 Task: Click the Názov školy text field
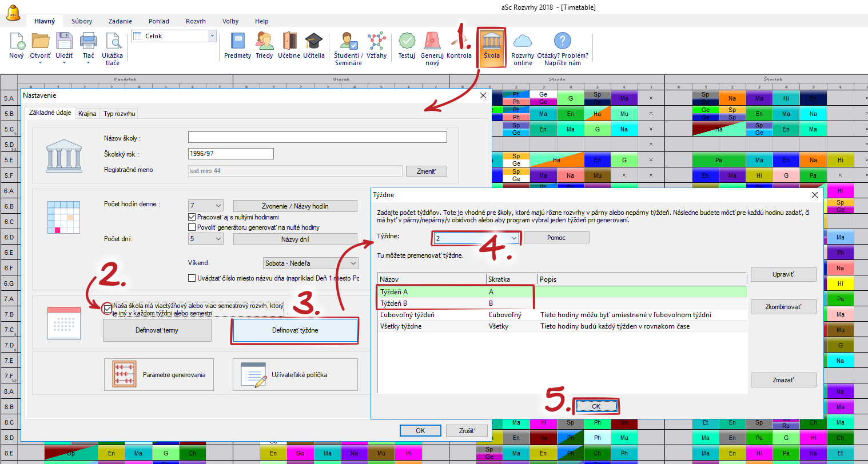click(x=317, y=137)
